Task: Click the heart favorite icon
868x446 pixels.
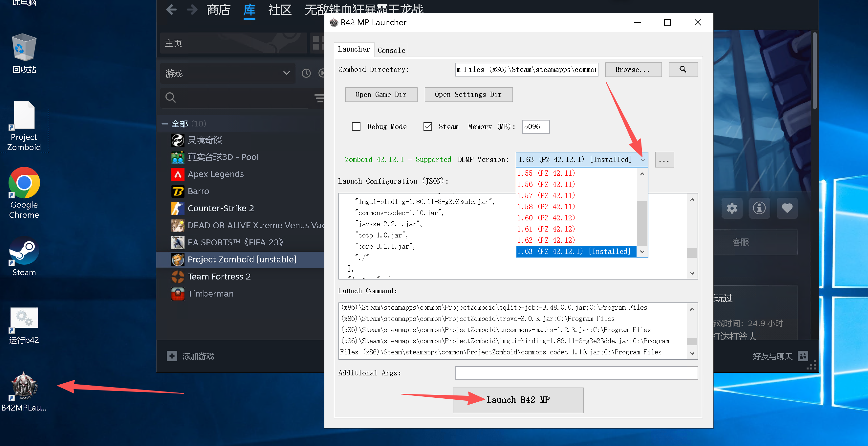Action: pyautogui.click(x=787, y=208)
